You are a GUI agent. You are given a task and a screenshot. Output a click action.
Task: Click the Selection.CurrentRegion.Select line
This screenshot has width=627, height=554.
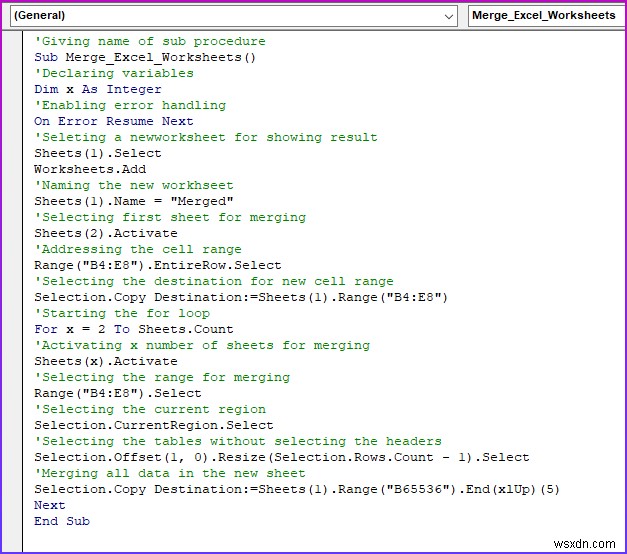click(154, 425)
